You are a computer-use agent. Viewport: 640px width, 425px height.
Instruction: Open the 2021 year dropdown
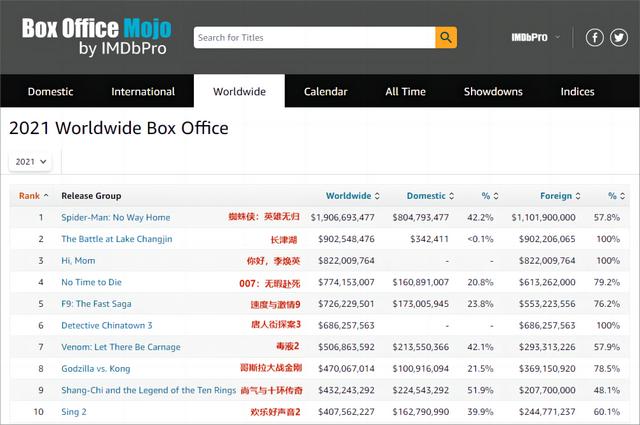point(31,162)
